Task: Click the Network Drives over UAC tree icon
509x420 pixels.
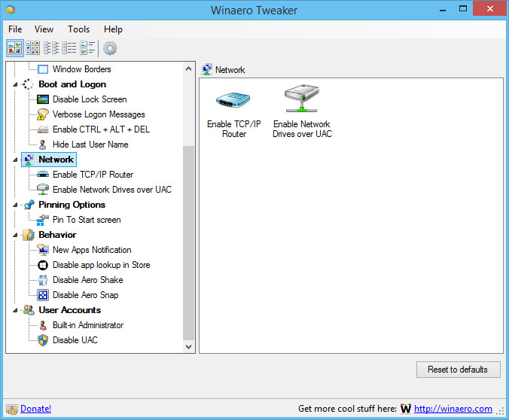Action: point(43,190)
